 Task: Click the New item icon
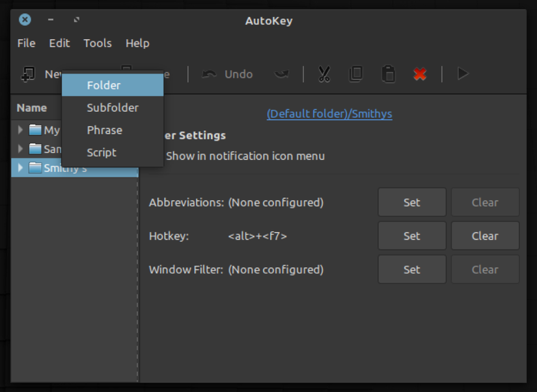point(27,74)
